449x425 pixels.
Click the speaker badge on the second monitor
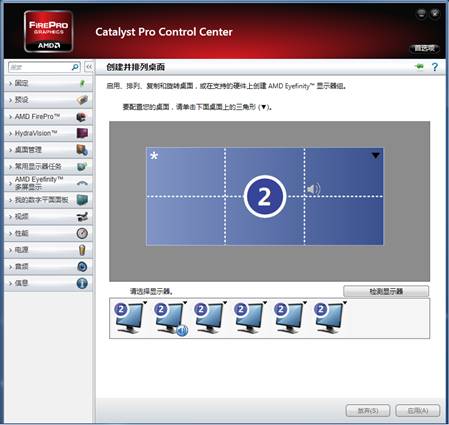tap(182, 331)
